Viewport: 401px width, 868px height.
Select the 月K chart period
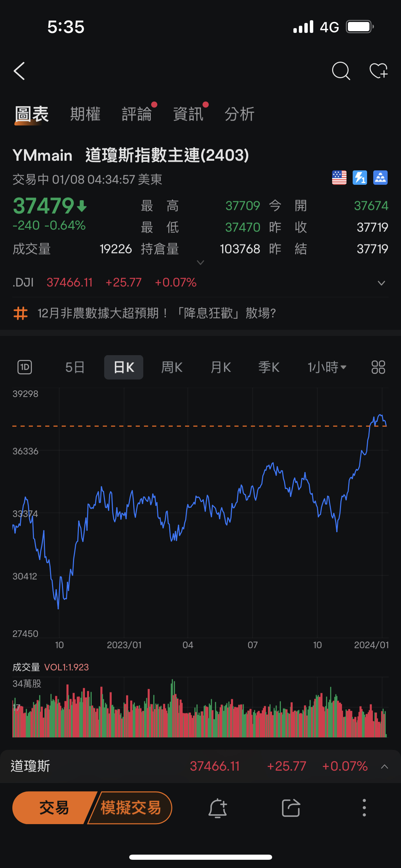point(221,367)
